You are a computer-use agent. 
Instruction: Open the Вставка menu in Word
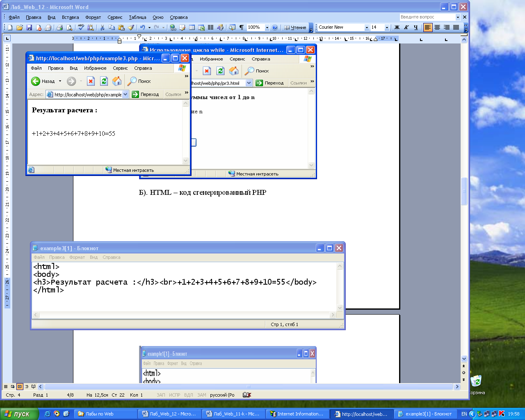[70, 17]
